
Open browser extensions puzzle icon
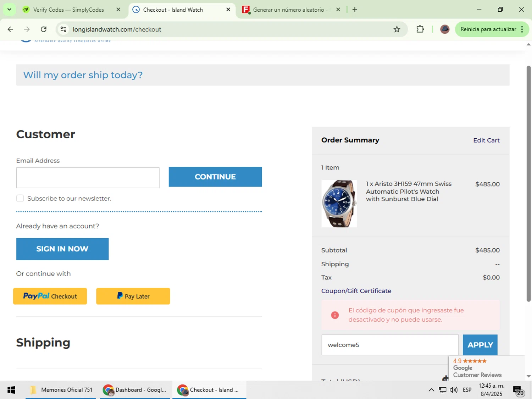pyautogui.click(x=420, y=29)
